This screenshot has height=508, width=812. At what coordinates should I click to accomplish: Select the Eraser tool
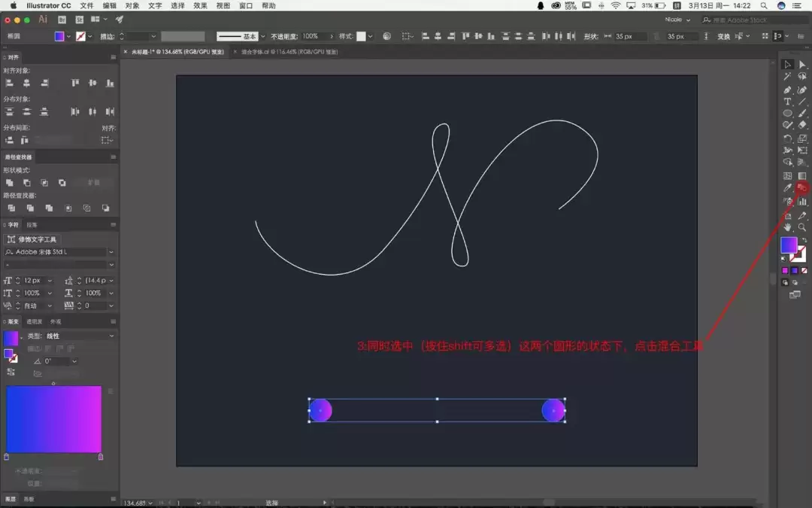point(802,125)
